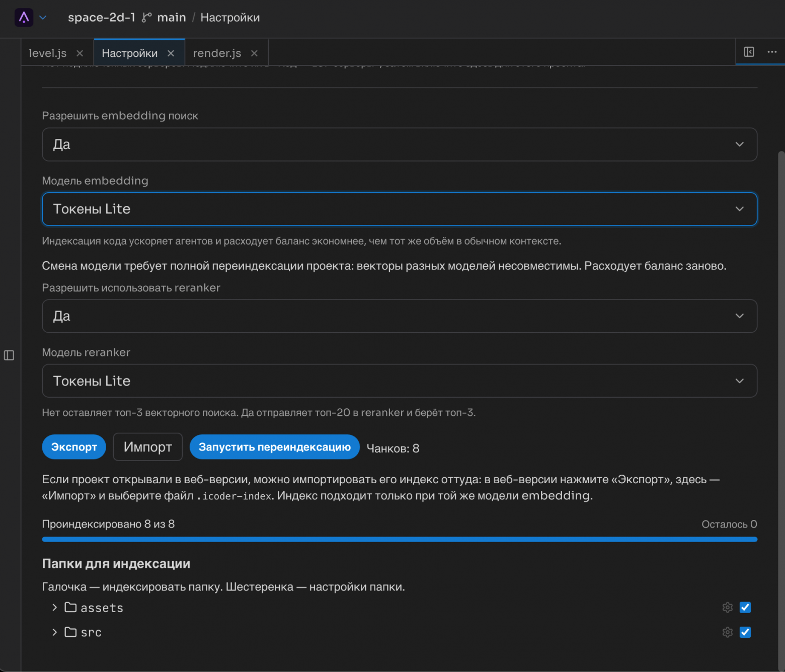Viewport: 785px width, 672px height.
Task: Open the 'Модель reranker' dropdown
Action: pyautogui.click(x=400, y=381)
